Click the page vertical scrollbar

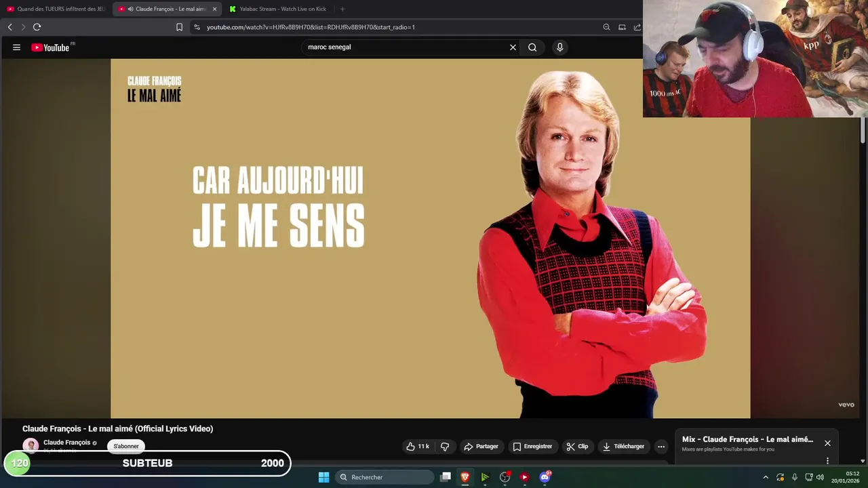[x=863, y=129]
